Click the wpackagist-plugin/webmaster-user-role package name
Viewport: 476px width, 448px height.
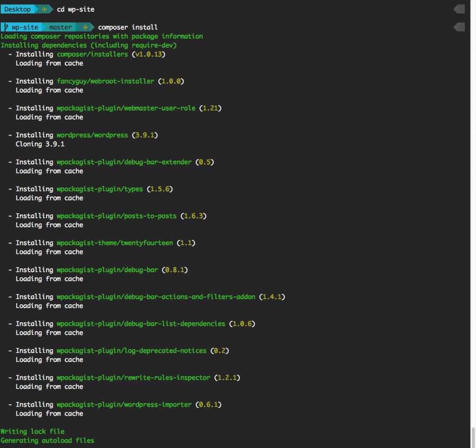[x=126, y=108]
